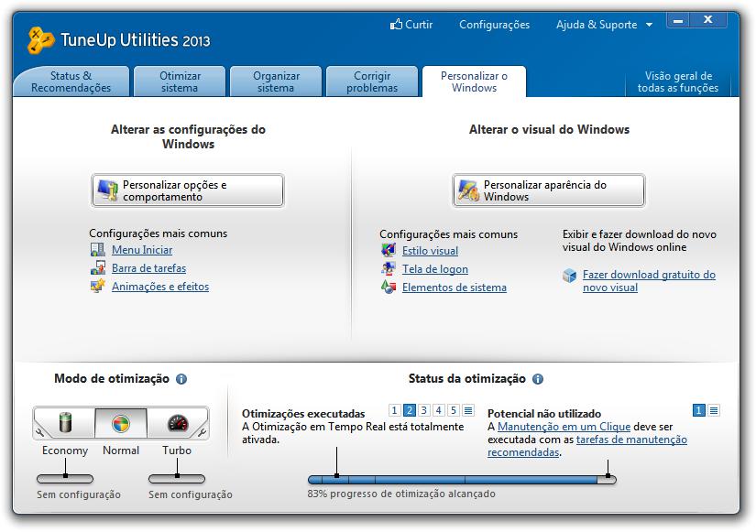Select Normal optimization mode
This screenshot has width=756, height=532.
tap(121, 424)
